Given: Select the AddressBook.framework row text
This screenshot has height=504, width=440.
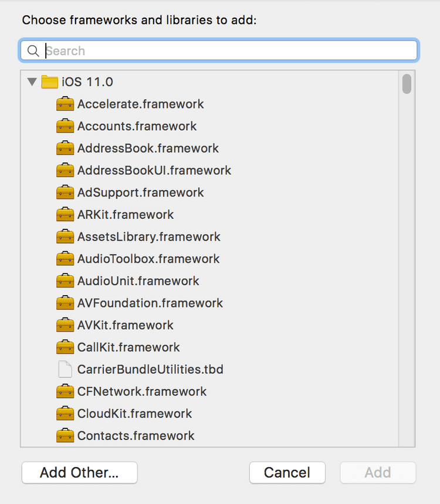Looking at the screenshot, I should (x=148, y=148).
